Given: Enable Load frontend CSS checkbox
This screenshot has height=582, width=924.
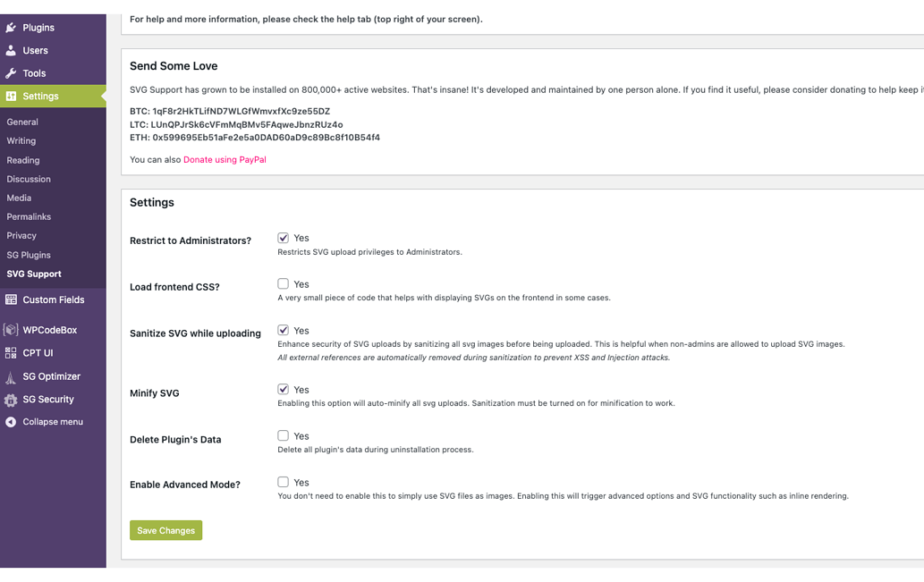Looking at the screenshot, I should click(283, 284).
